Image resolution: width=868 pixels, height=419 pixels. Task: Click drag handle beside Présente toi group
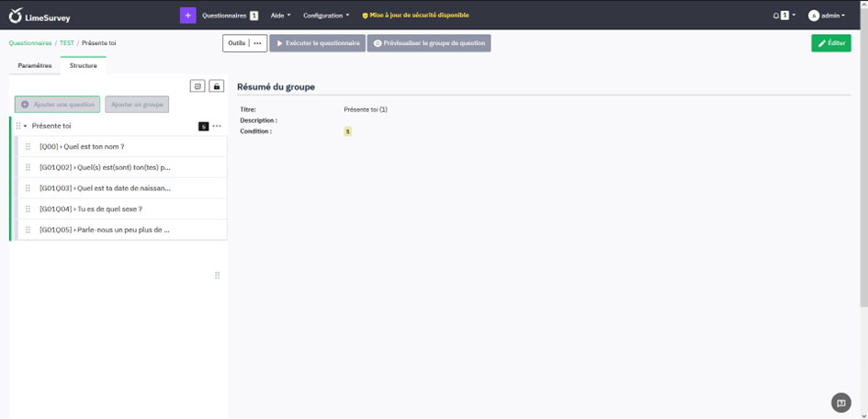point(18,126)
